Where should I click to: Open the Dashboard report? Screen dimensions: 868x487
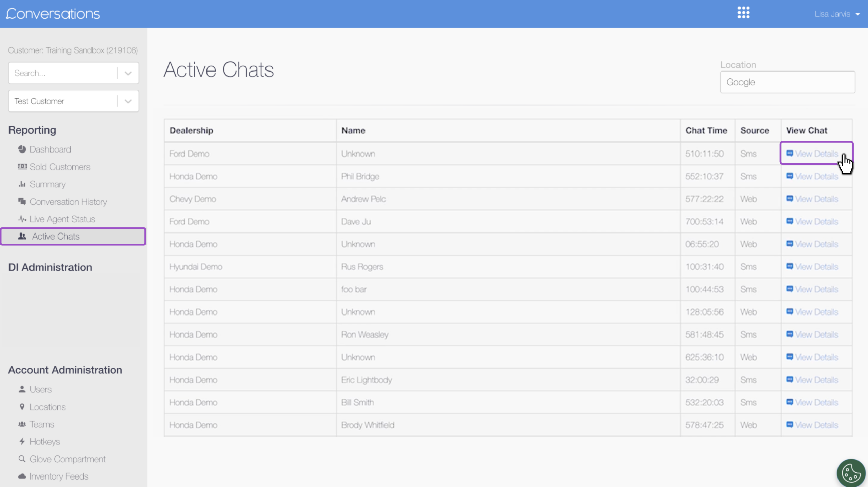pyautogui.click(x=50, y=149)
